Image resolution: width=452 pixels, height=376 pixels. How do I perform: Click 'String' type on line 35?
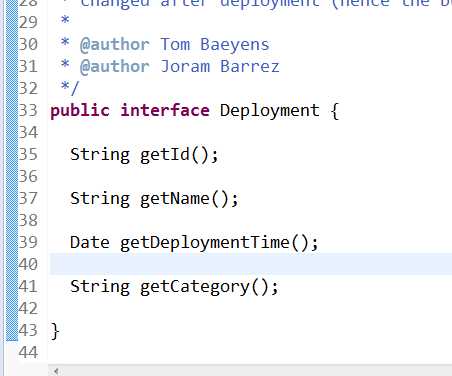(x=100, y=155)
